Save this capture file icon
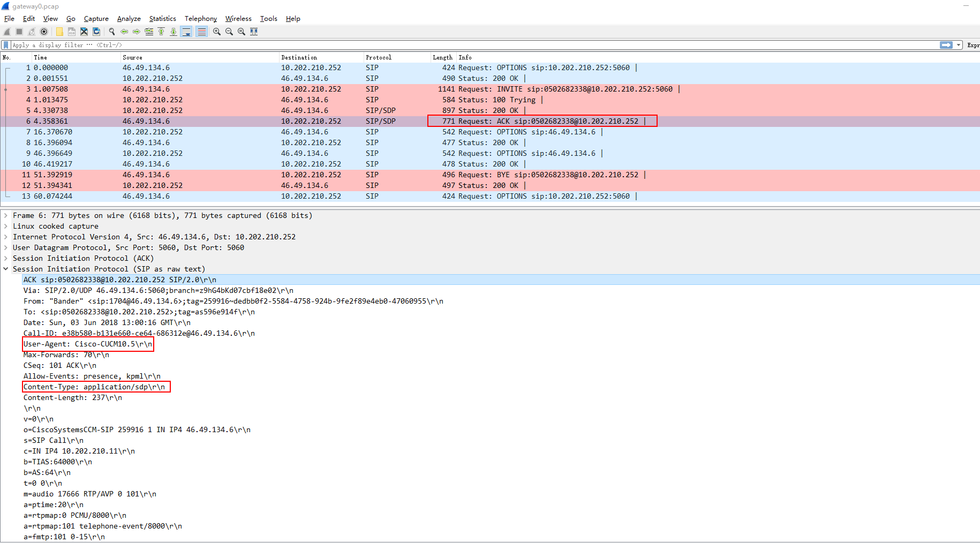The width and height of the screenshot is (980, 543). pyautogui.click(x=72, y=32)
